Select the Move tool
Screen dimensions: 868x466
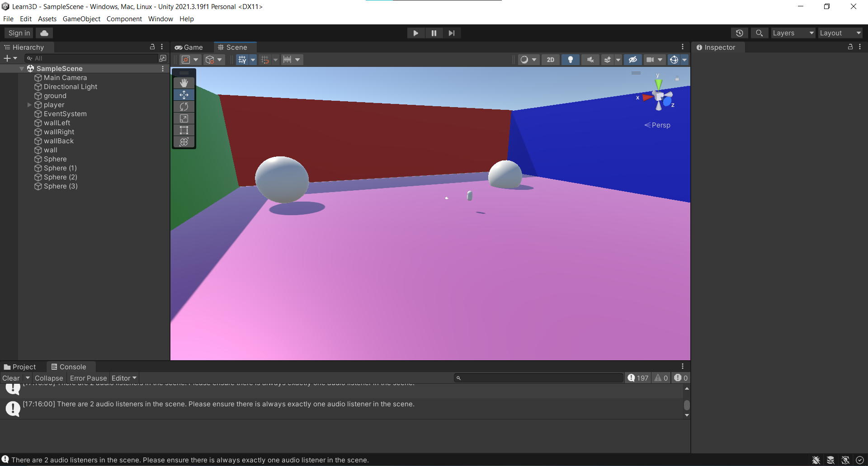pos(184,95)
